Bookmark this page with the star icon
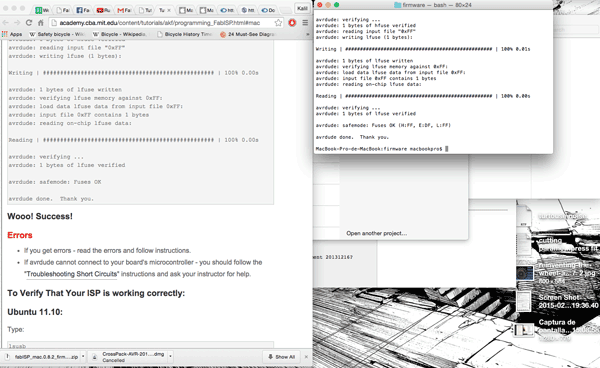Image resolution: width=600 pixels, height=368 pixels. (278, 23)
